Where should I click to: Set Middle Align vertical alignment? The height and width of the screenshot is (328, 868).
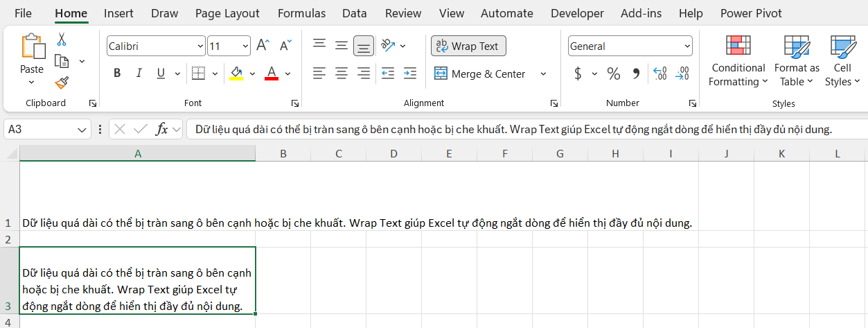[342, 46]
